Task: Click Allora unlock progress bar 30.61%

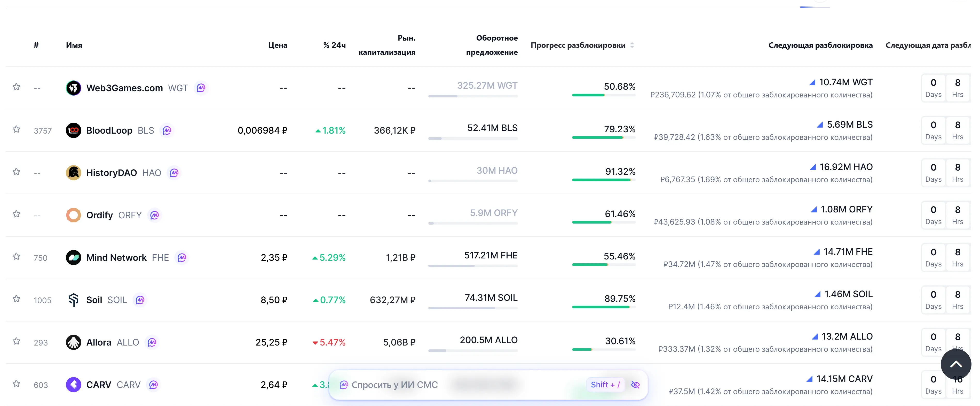Action: (604, 350)
